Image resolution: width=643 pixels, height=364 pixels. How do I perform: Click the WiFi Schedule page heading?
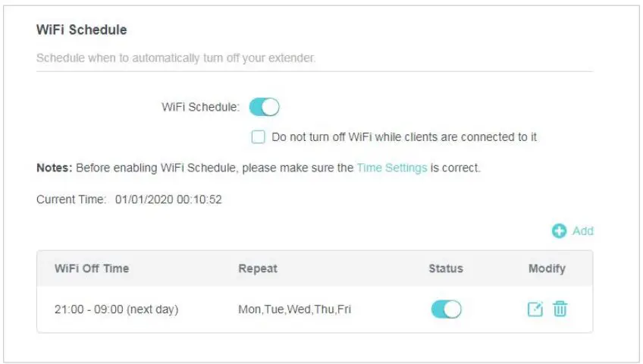(x=81, y=30)
